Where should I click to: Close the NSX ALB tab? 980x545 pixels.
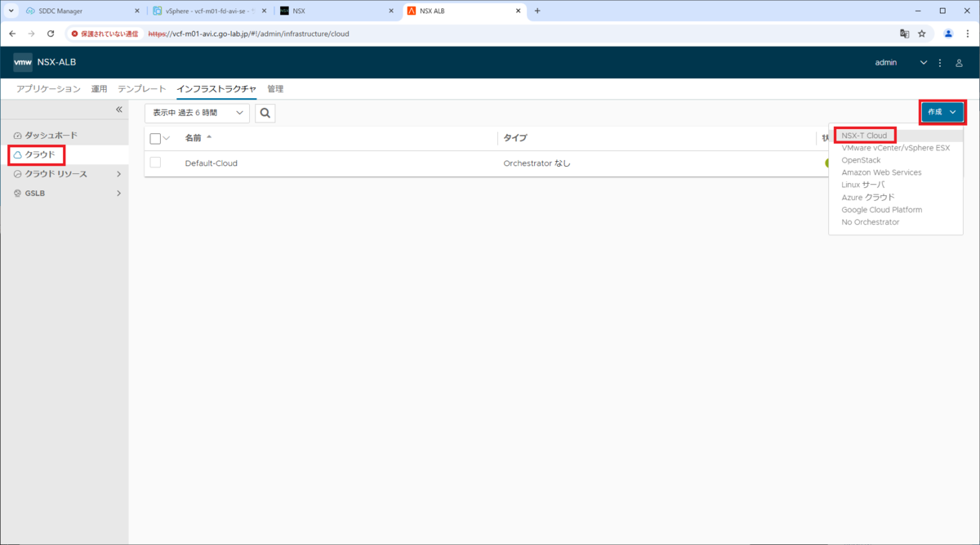click(x=518, y=11)
